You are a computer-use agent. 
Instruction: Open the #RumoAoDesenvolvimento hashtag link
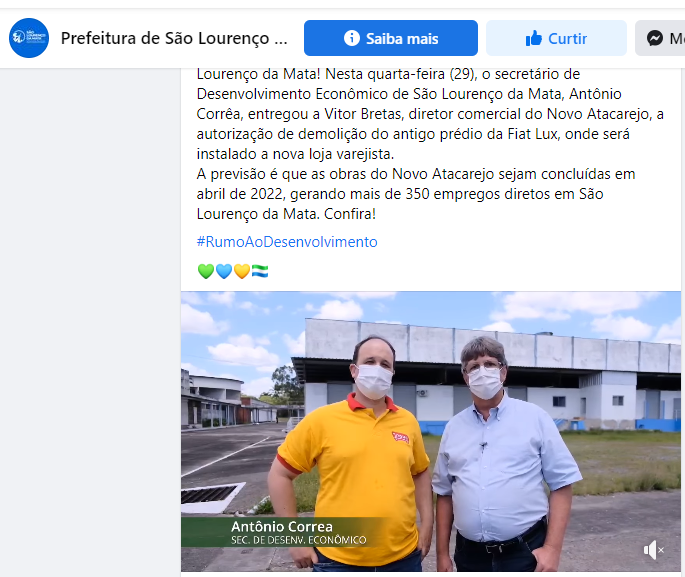pyautogui.click(x=287, y=242)
